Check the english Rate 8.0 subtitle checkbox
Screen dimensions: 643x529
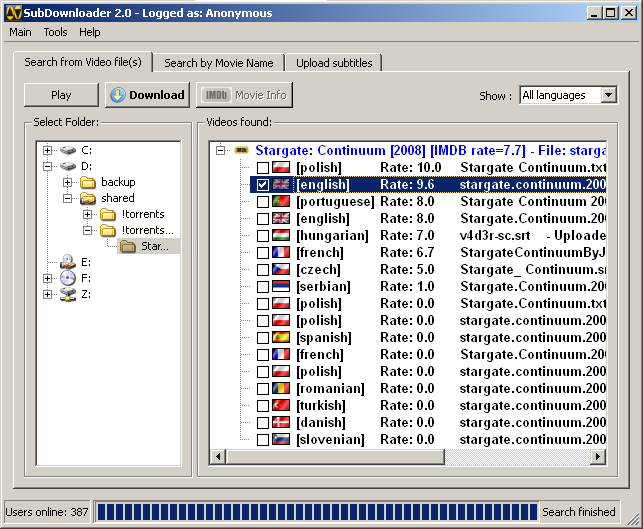pyautogui.click(x=263, y=219)
